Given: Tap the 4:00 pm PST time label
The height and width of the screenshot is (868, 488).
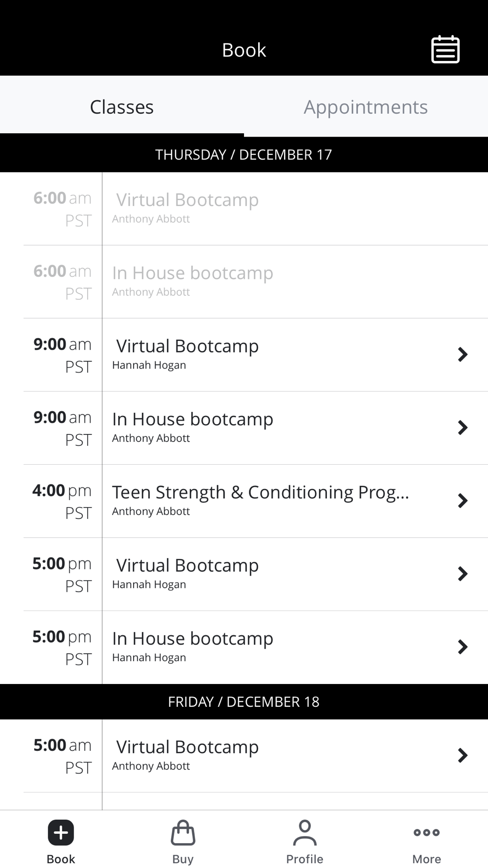Looking at the screenshot, I should coord(62,501).
